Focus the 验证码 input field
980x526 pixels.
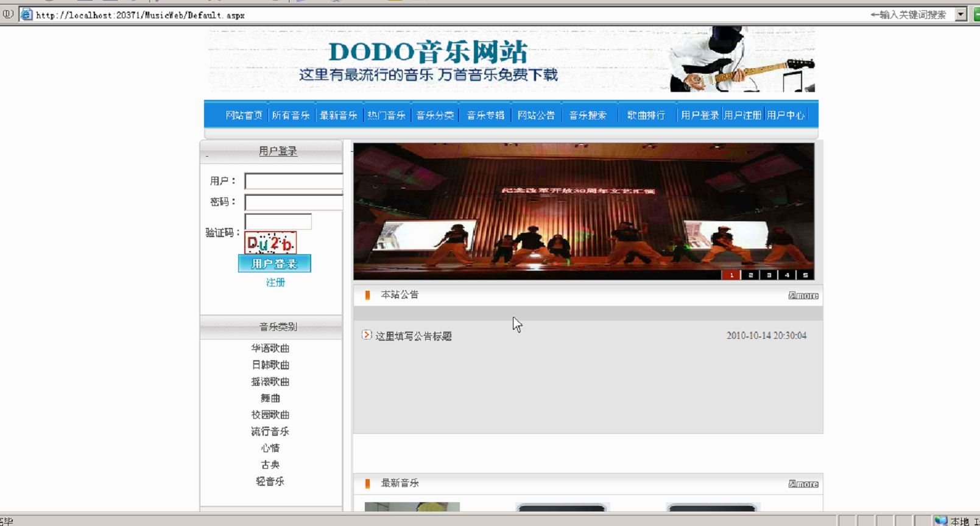[x=278, y=221]
